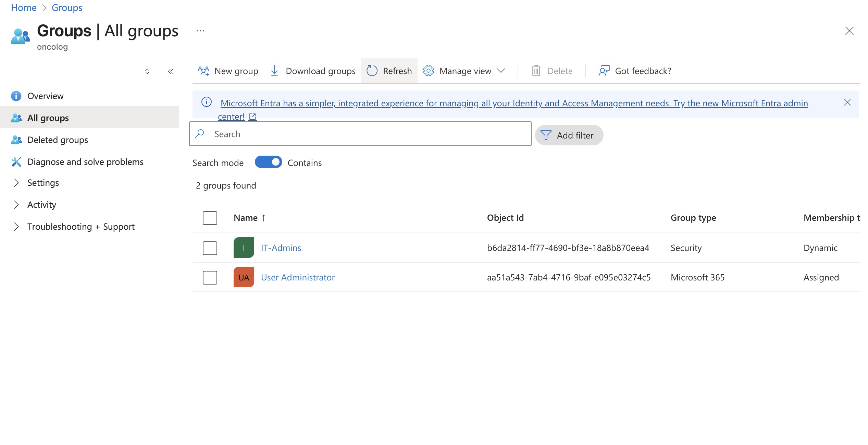Viewport: 868px width, 445px height.
Task: Click the orange UA group avatar
Action: point(244,277)
